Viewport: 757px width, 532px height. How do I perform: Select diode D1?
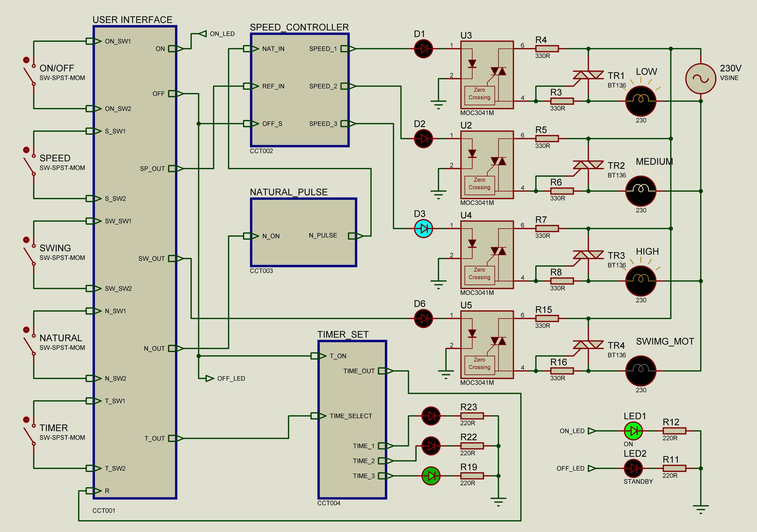coord(423,49)
